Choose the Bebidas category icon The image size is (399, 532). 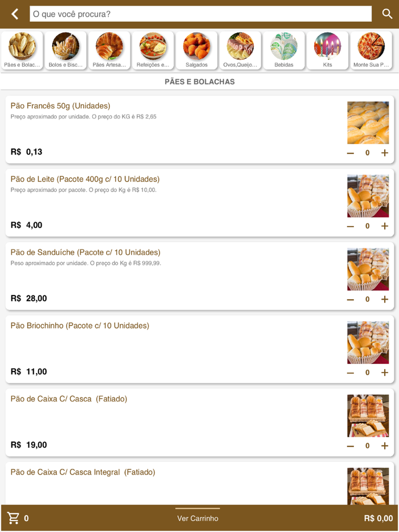coord(284,50)
